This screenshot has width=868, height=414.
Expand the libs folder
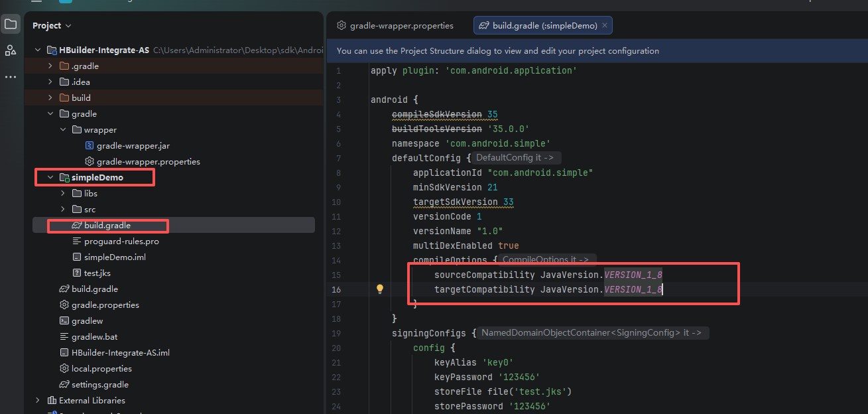63,193
